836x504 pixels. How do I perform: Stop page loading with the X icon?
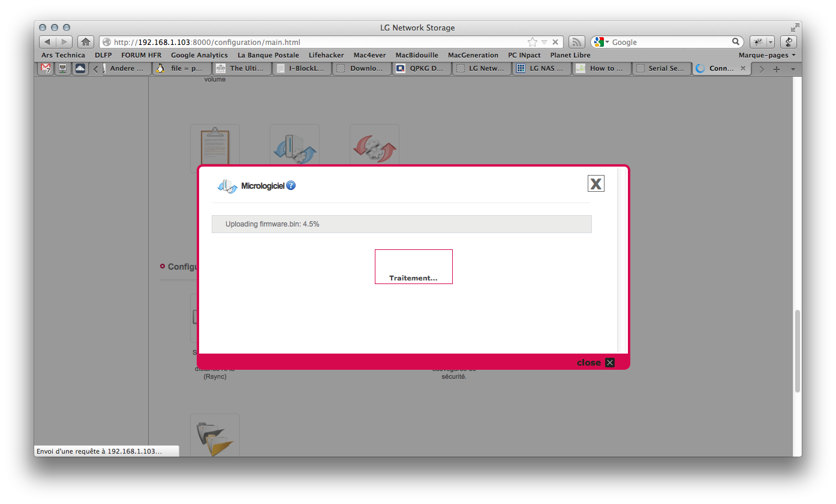point(555,42)
